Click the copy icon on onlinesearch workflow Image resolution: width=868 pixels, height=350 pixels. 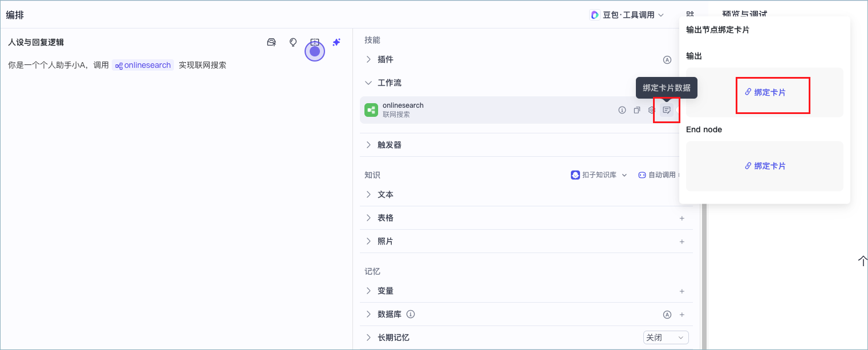pos(637,110)
